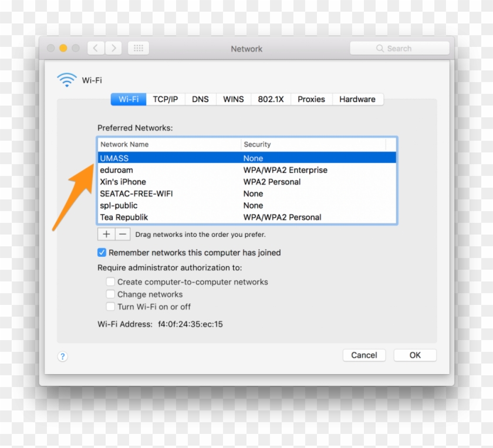The width and height of the screenshot is (493, 448).
Task: Enable the Change networks authorization checkbox
Action: pos(110,294)
